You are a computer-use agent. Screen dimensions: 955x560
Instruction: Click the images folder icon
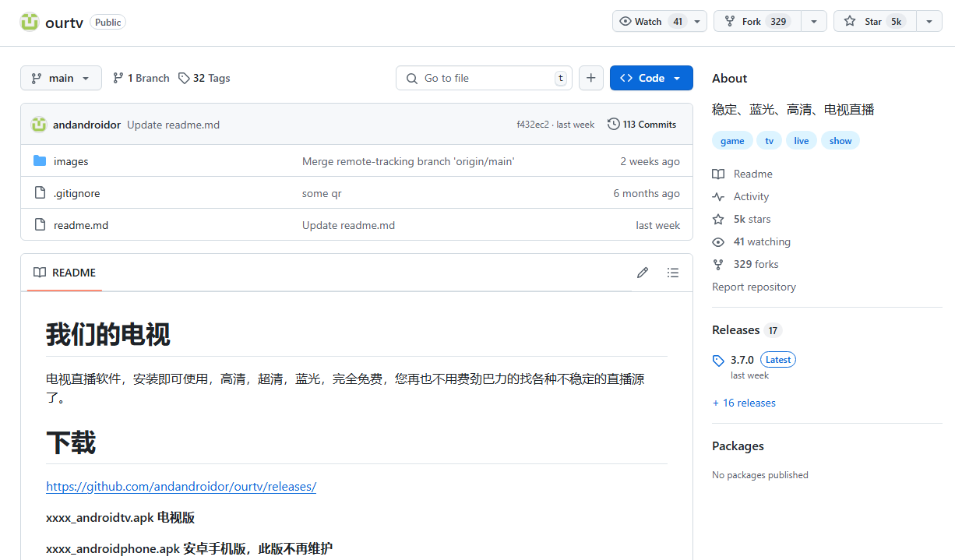40,161
